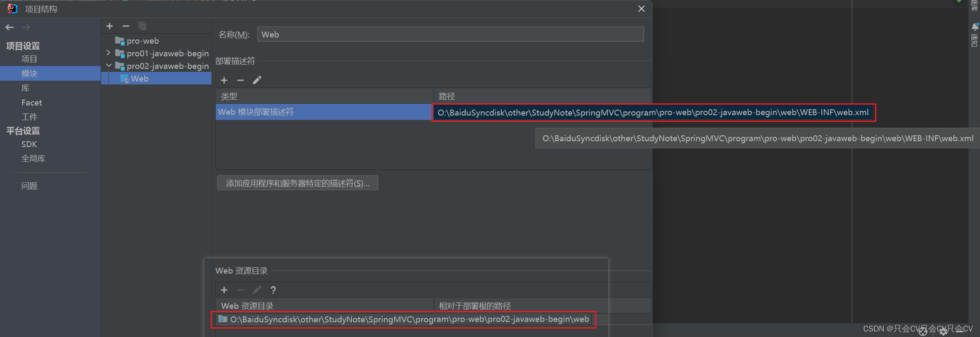Open the Web resource directory help
The height and width of the screenshot is (337, 980).
point(273,290)
